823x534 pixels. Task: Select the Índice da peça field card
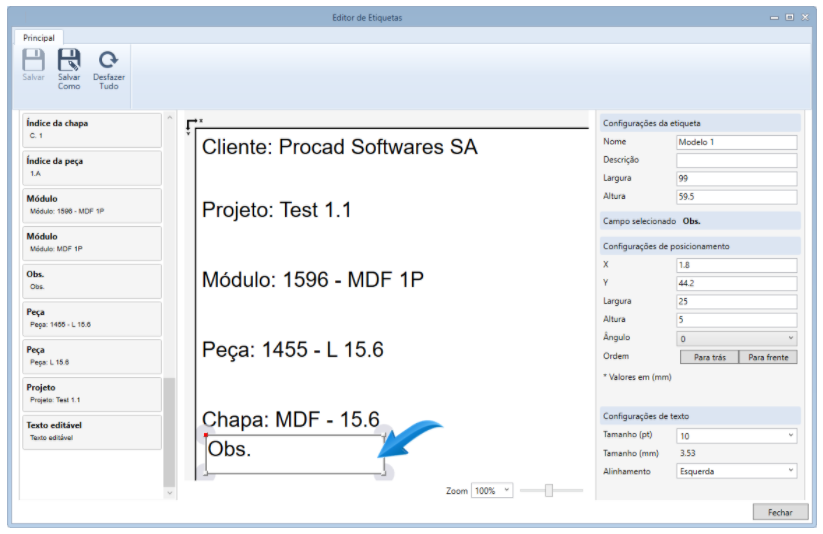tap(92, 168)
